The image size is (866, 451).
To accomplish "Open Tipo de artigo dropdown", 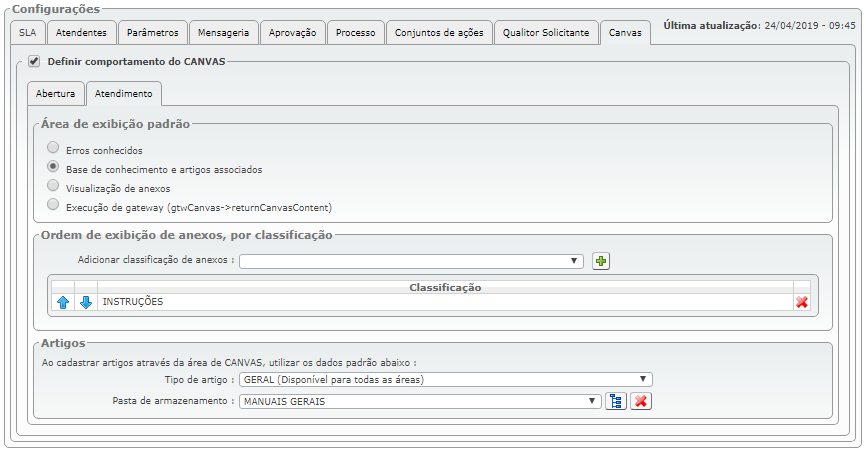I will [x=446, y=380].
